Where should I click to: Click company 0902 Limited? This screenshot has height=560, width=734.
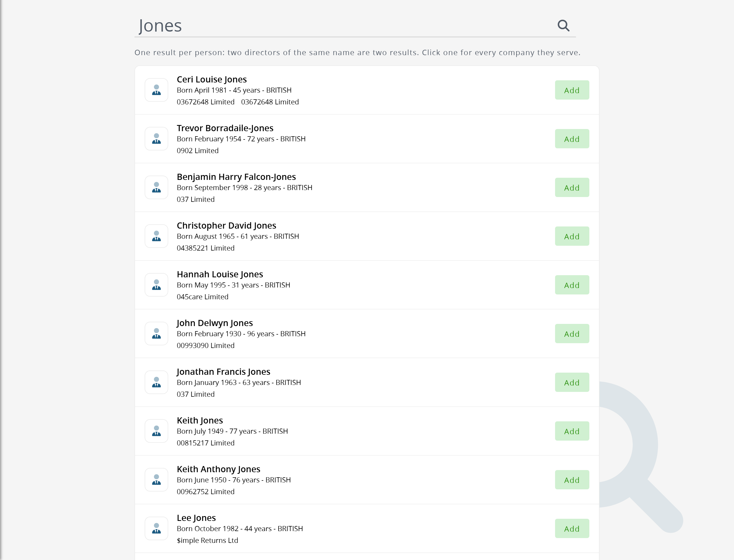point(198,151)
